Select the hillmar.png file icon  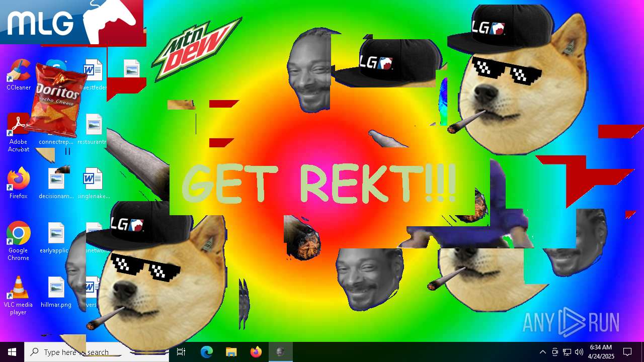(x=56, y=292)
